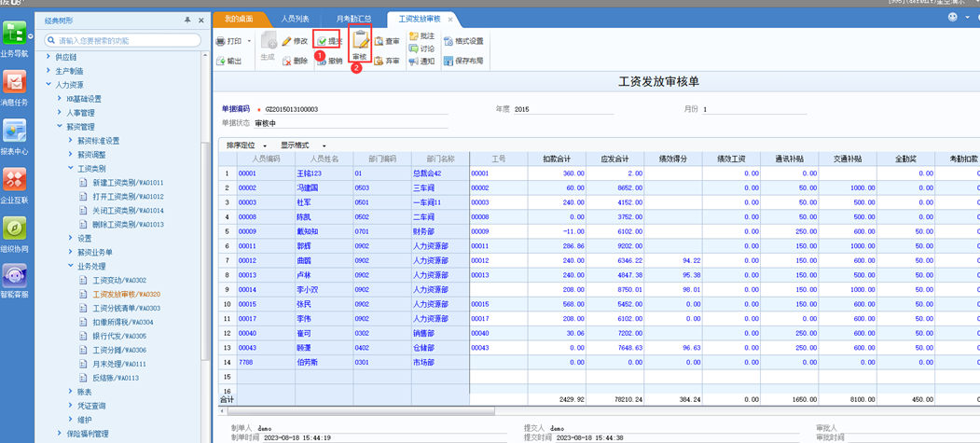Click the smiley face icon at top right
Image resolution: width=980 pixels, height=443 pixels.
coord(953,18)
